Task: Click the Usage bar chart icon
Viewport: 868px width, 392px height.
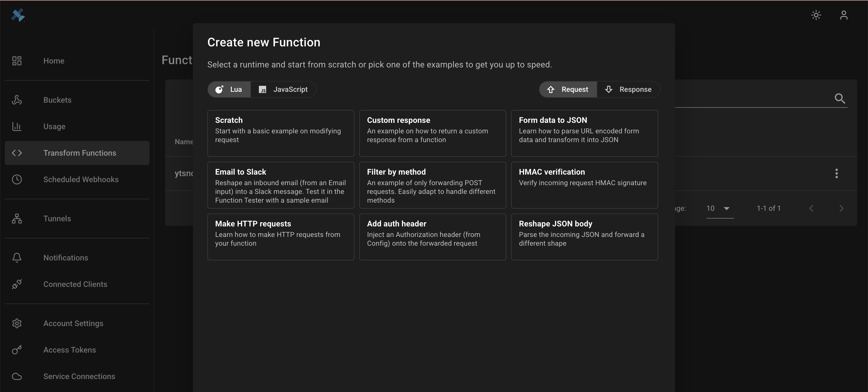Action: (x=17, y=126)
